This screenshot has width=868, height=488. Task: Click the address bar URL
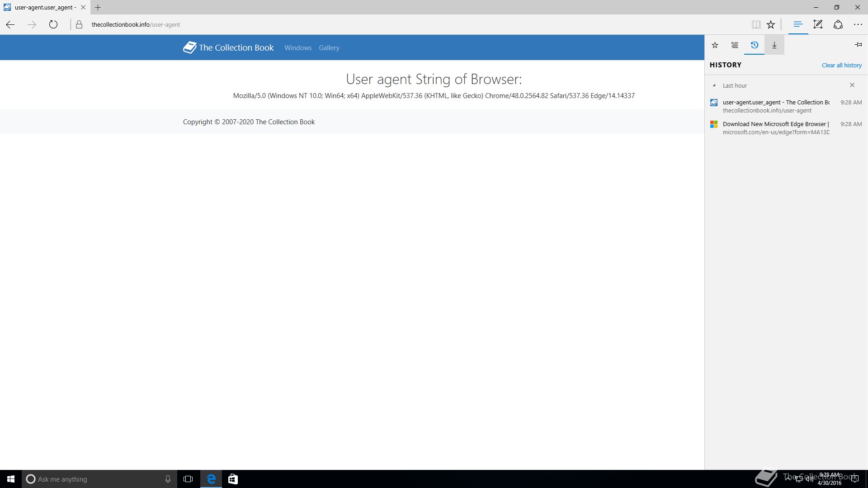point(136,24)
